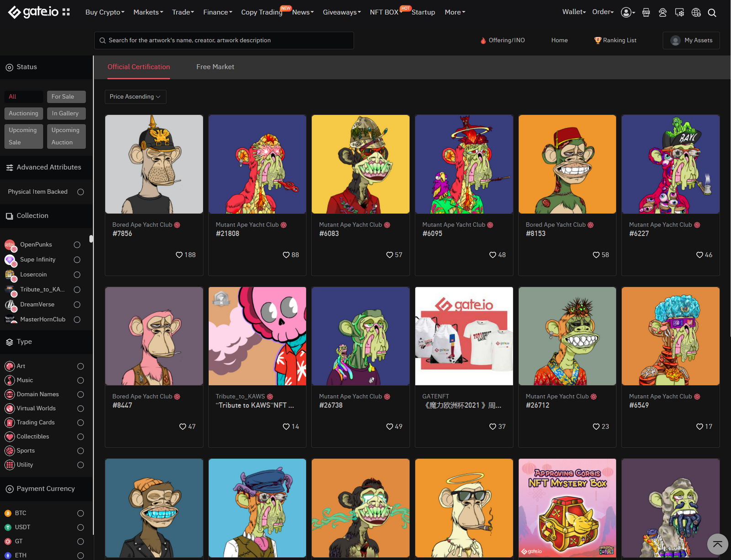Click the gate.io logo

click(x=33, y=12)
